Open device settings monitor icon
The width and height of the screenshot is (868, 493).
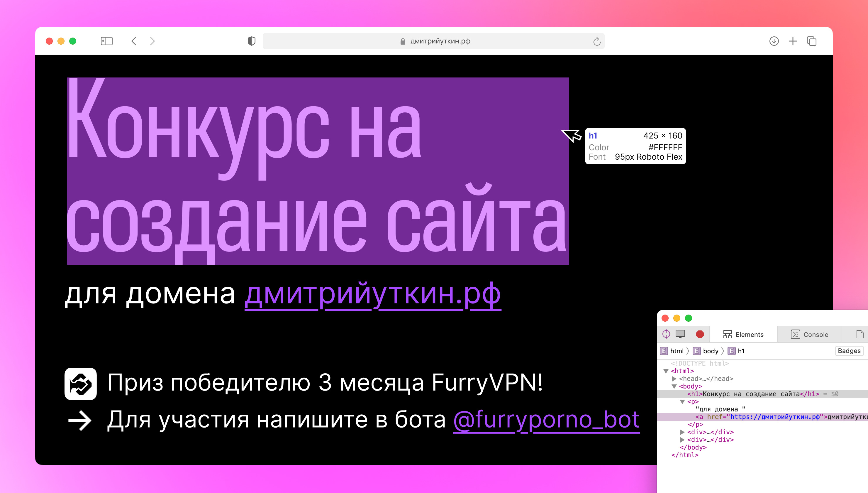(680, 334)
